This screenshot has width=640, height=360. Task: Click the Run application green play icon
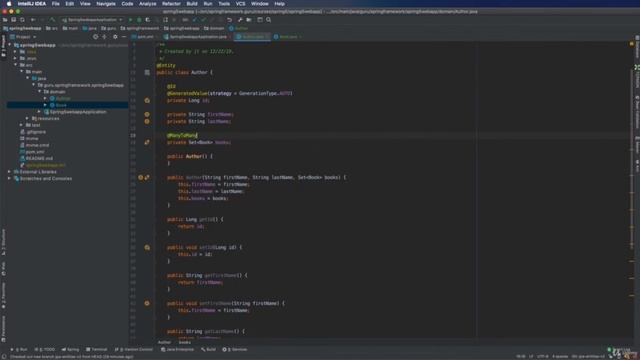click(x=130, y=20)
